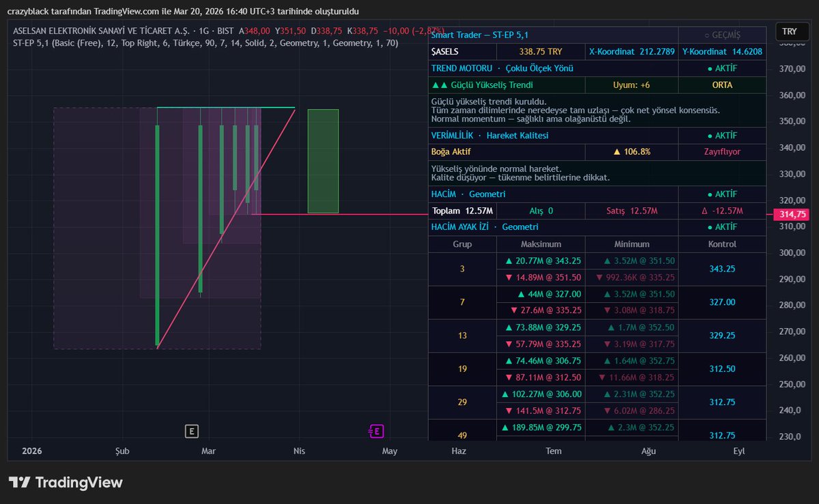This screenshot has height=504, width=819.
Task: Select the green projection rectangle on the chart
Action: [323, 161]
